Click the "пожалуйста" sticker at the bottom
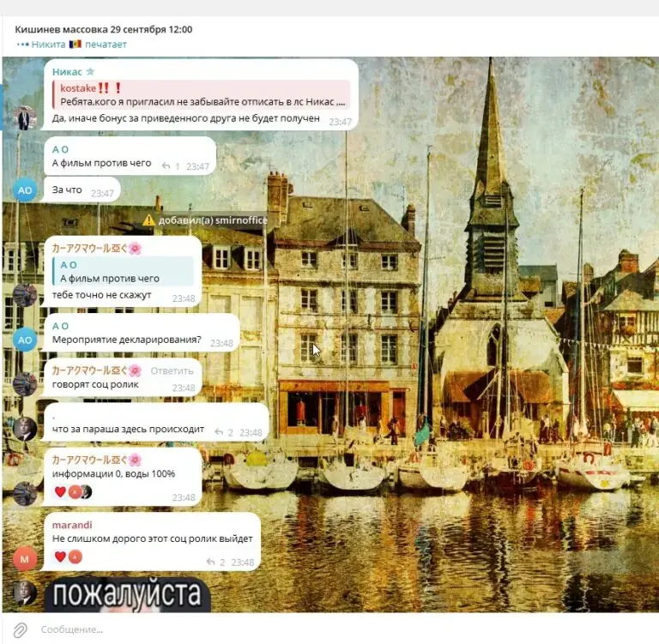659x644 pixels. [x=126, y=594]
